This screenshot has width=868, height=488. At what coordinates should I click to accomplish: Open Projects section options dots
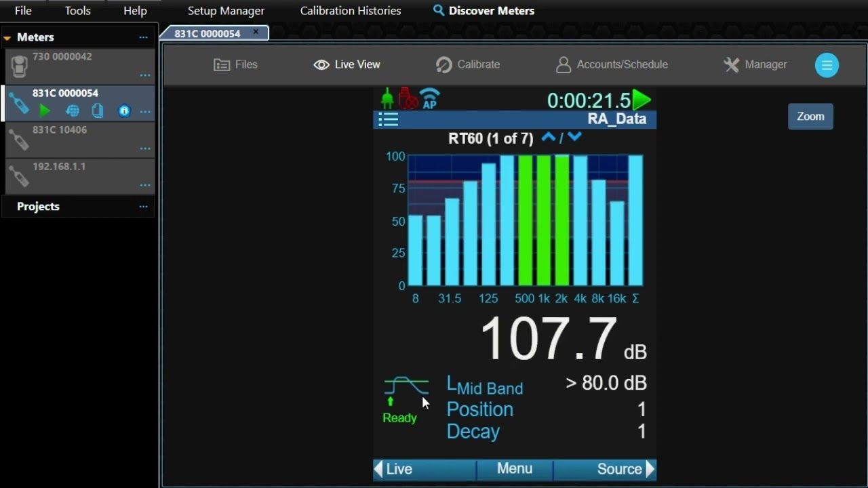click(x=143, y=207)
